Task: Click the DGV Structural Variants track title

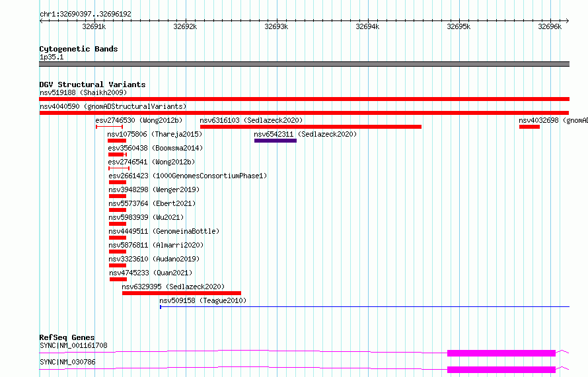Action: 92,85
